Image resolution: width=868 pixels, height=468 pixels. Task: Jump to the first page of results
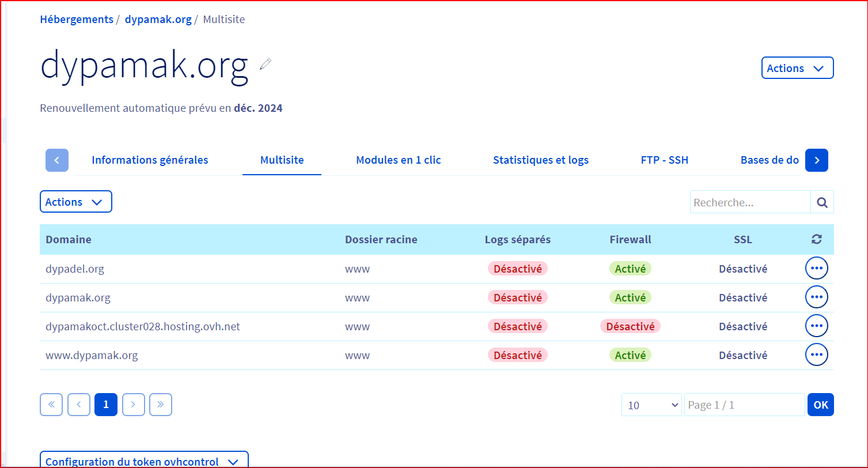[x=51, y=405]
